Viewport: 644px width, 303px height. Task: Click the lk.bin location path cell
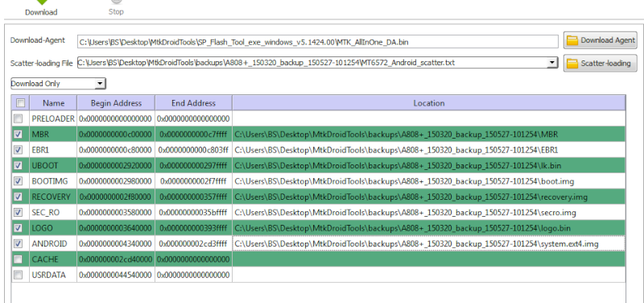click(x=429, y=166)
